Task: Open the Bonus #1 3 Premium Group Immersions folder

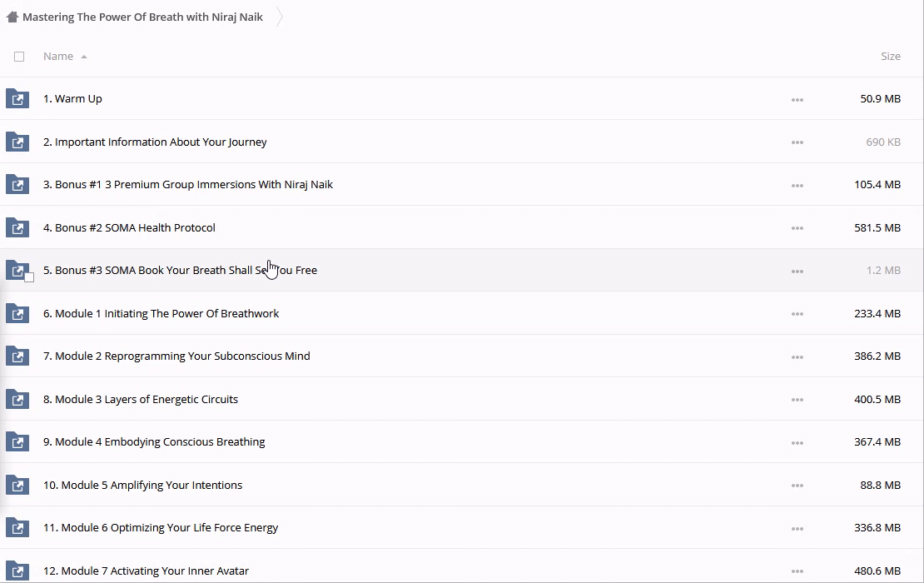Action: [x=188, y=184]
